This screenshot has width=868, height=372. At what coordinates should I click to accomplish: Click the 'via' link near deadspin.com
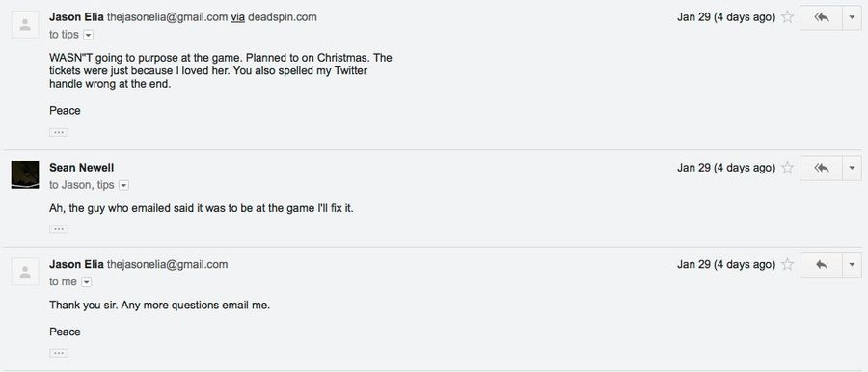tap(237, 17)
